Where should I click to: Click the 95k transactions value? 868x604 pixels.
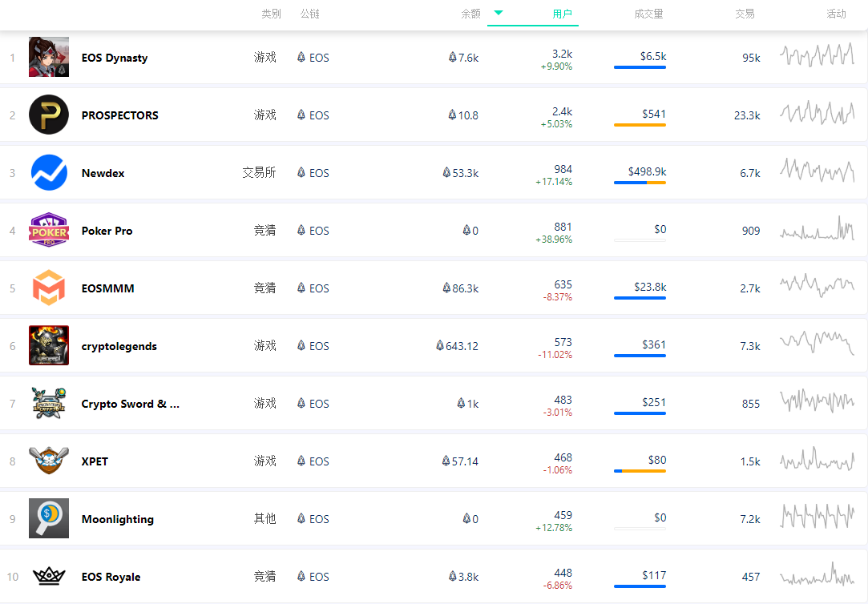click(751, 58)
